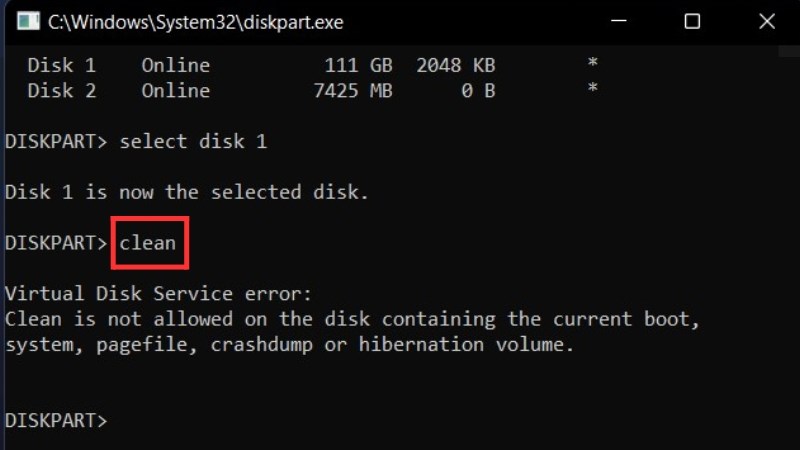Click the Disk 1 entry in the list
Image resolution: width=800 pixels, height=450 pixels.
pos(61,65)
